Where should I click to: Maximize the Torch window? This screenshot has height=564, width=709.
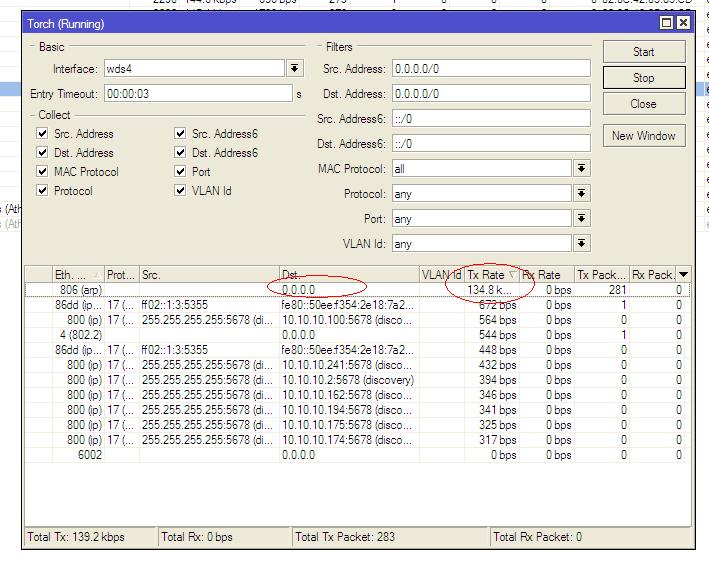tap(666, 23)
